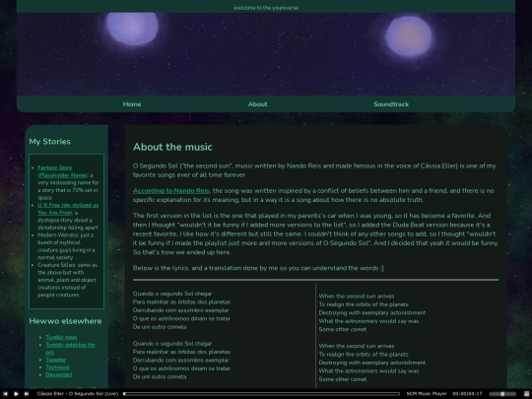Click the right glowing planet in banner
532x399 pixels.
[409, 36]
